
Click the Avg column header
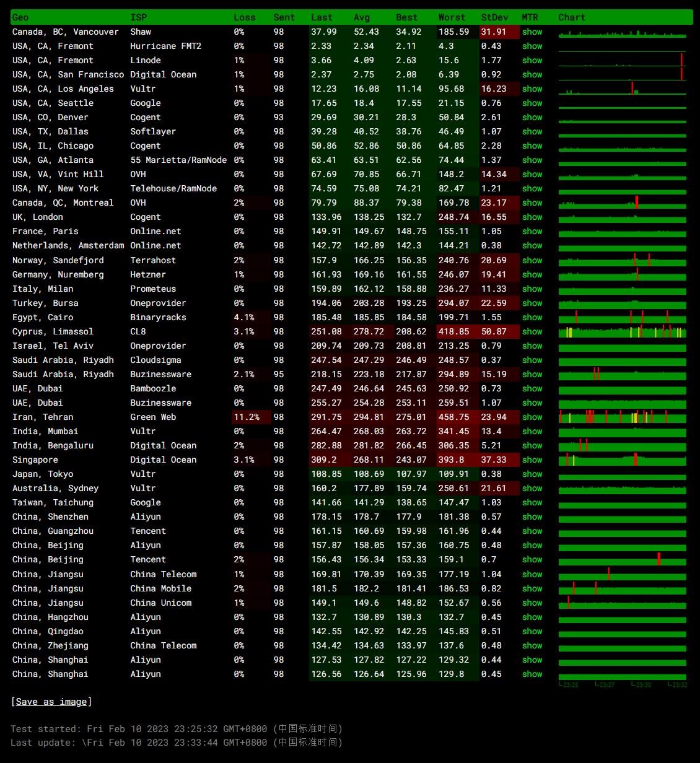[x=362, y=17]
